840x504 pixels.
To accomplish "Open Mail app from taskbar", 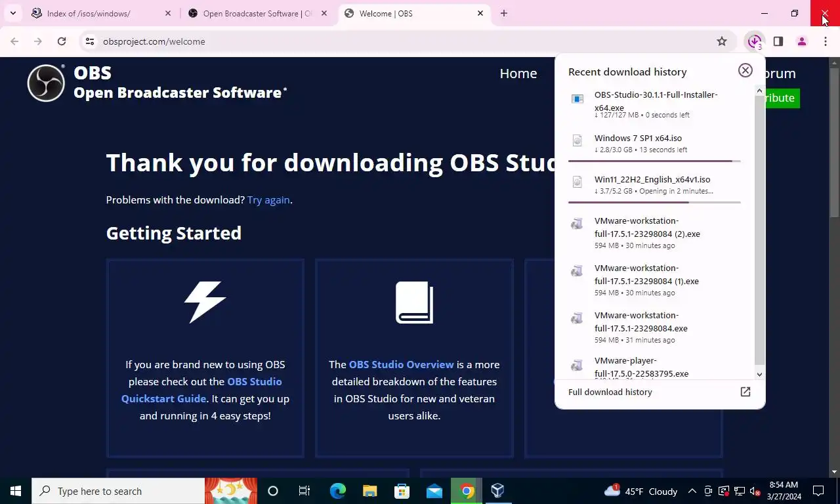I will [434, 491].
